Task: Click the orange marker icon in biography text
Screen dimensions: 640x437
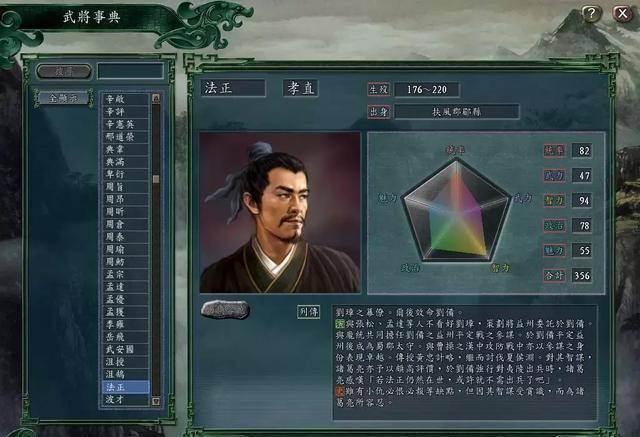Action: pos(340,391)
